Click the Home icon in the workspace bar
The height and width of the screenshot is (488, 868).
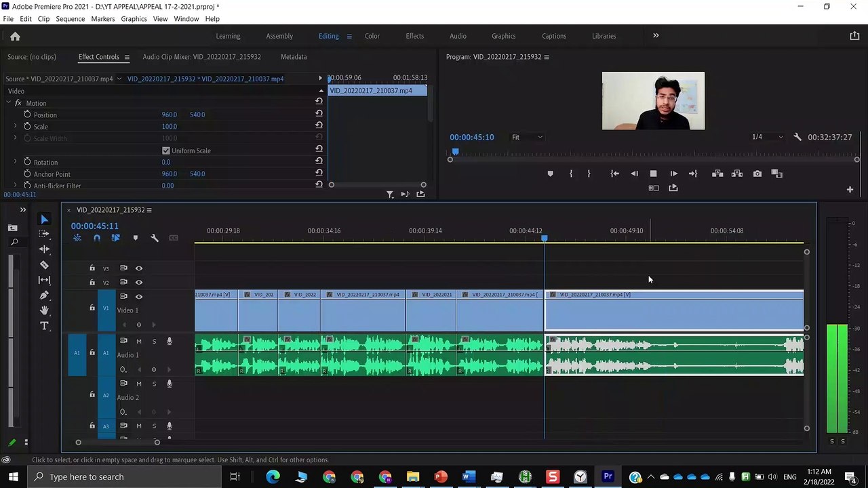tap(15, 37)
